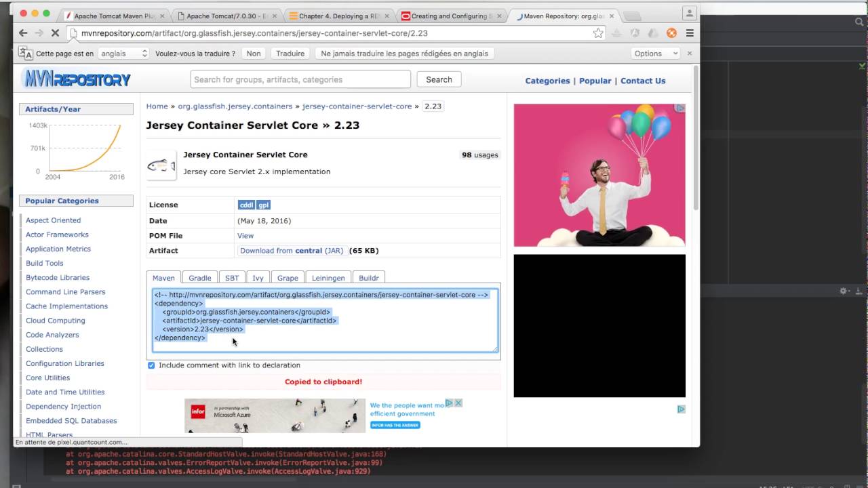Image resolution: width=868 pixels, height=488 pixels.
Task: Stop loading the page
Action: [55, 33]
